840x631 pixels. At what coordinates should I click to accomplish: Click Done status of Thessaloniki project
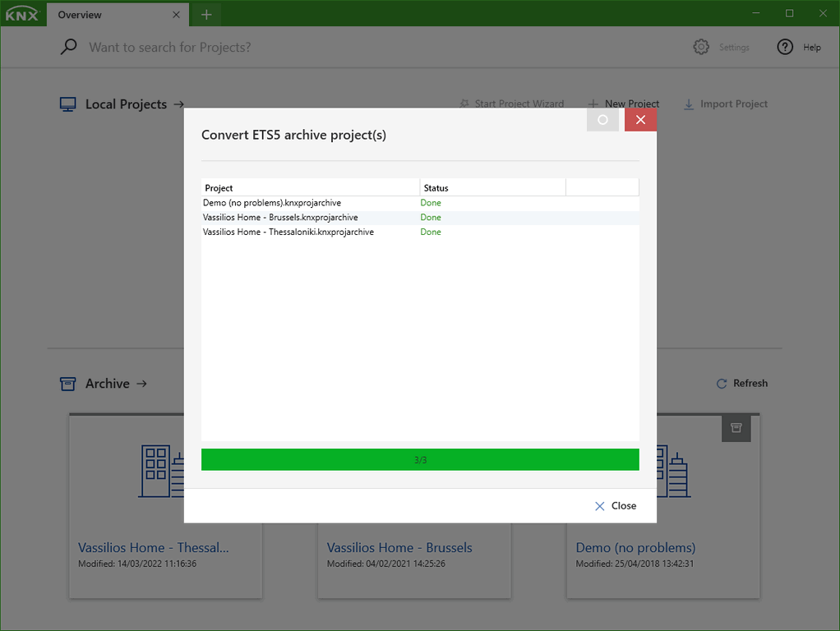[x=431, y=232]
